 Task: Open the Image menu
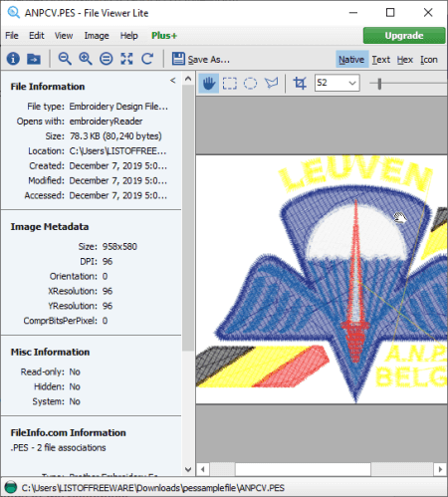97,36
